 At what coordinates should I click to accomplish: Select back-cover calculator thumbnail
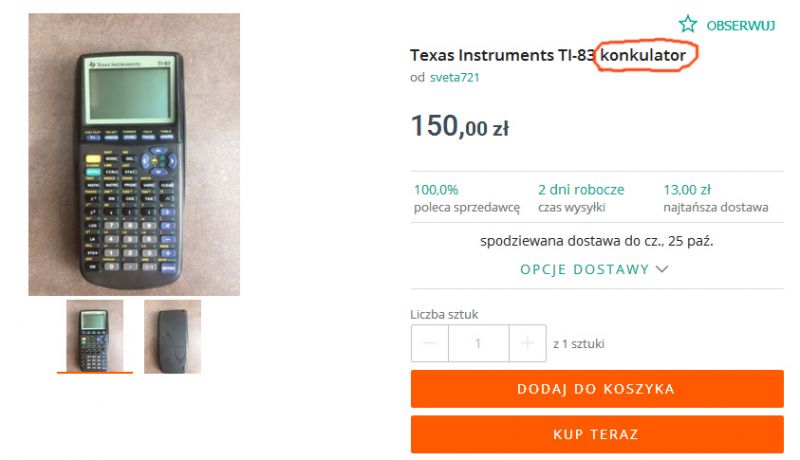tap(172, 337)
